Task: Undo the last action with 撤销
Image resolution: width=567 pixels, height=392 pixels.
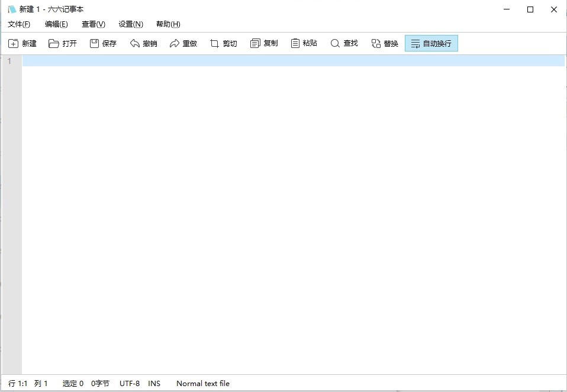Action: coord(135,43)
